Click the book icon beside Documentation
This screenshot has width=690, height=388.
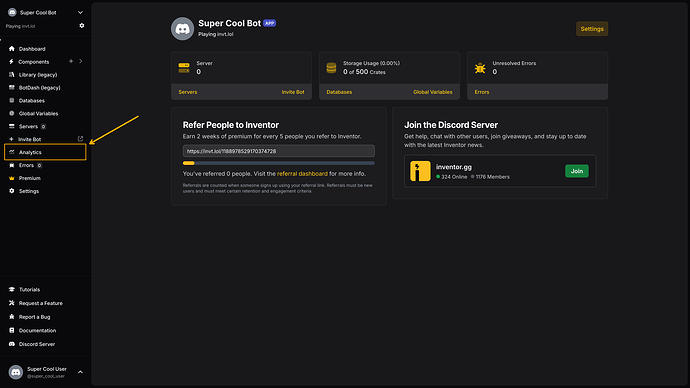pyautogui.click(x=12, y=330)
